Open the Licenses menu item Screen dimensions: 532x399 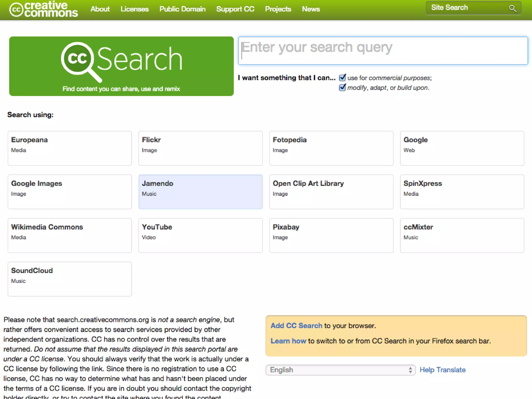(x=135, y=9)
